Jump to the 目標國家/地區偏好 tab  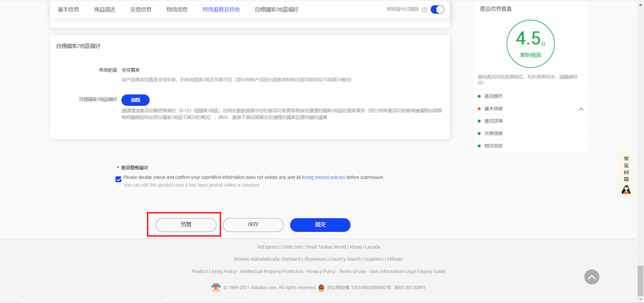click(x=276, y=10)
